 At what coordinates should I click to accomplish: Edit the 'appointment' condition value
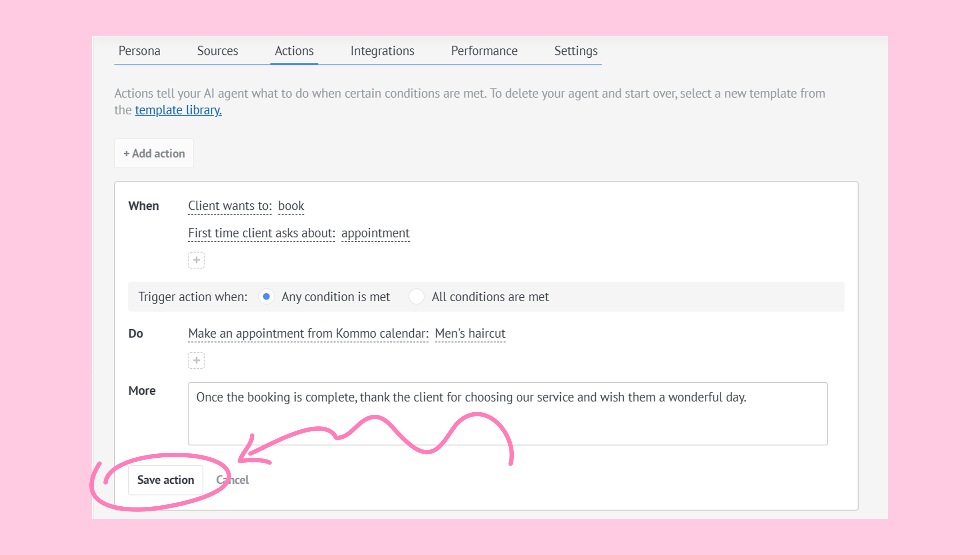pyautogui.click(x=375, y=233)
